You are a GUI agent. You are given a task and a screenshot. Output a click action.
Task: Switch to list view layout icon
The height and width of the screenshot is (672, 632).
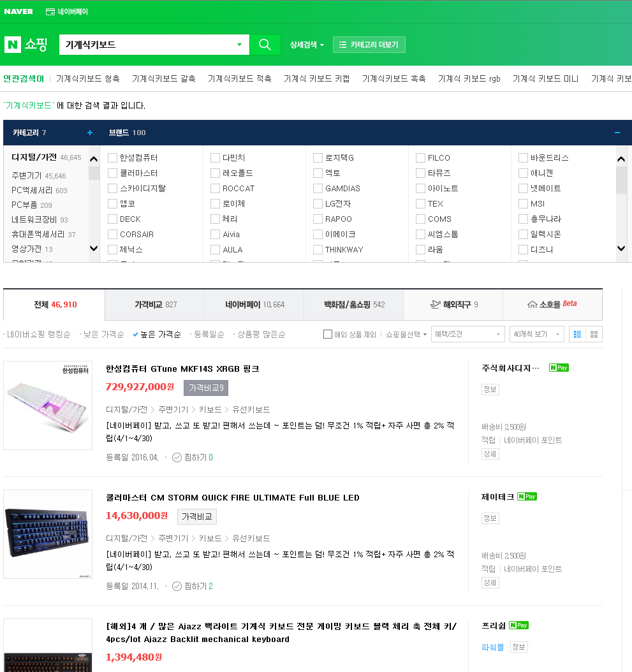pyautogui.click(x=578, y=334)
